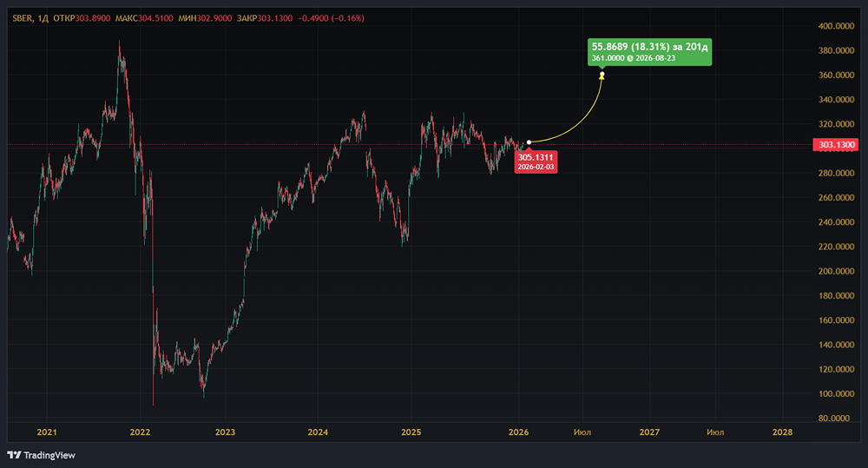The height and width of the screenshot is (468, 868).
Task: Click the white start point of the forecast curve
Action: (x=529, y=142)
